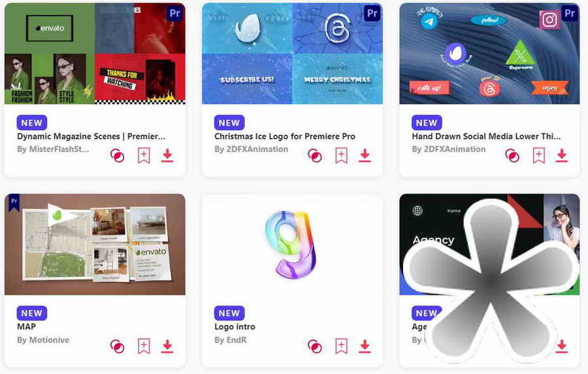Viewport: 588px width, 374px height.
Task: Download the Logo intro template
Action: [x=365, y=347]
